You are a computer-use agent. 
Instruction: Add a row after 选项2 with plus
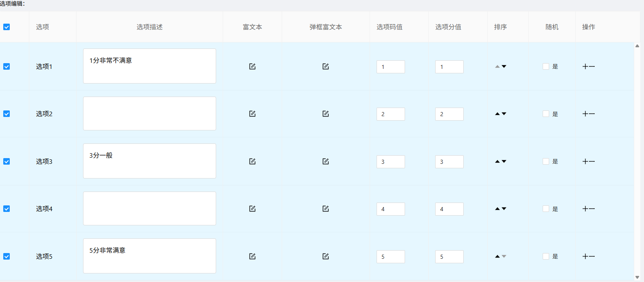click(585, 114)
